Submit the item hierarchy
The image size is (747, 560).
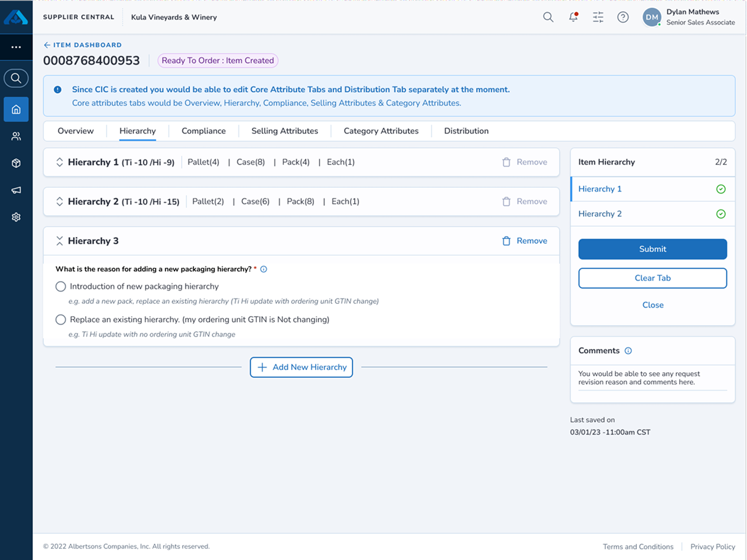pyautogui.click(x=652, y=249)
